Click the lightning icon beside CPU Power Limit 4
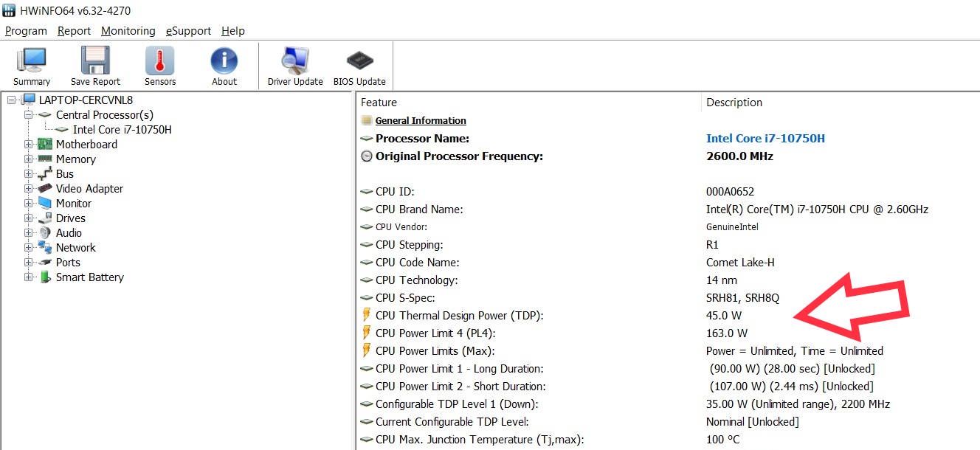Viewport: 980px width, 450px height. point(367,333)
